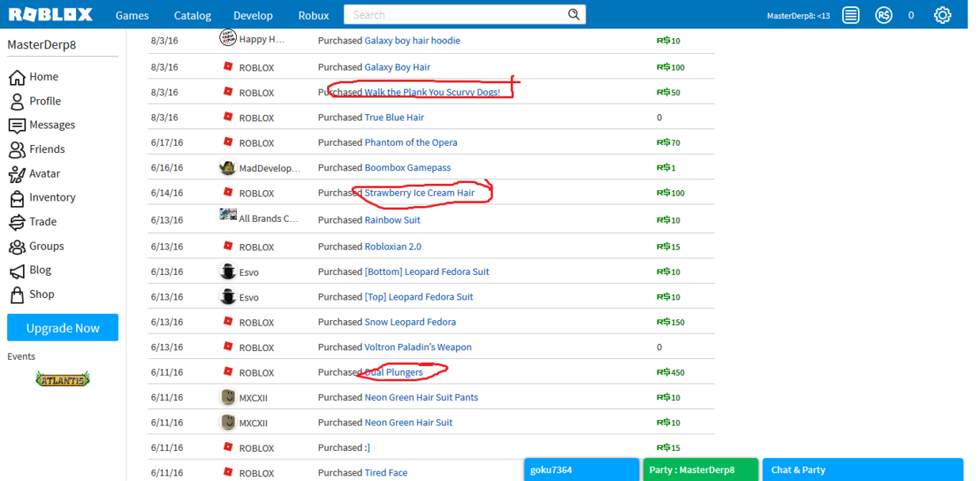Click Esvo avatar in Top Leopard row
The width and height of the screenshot is (980, 481).
[x=227, y=296]
